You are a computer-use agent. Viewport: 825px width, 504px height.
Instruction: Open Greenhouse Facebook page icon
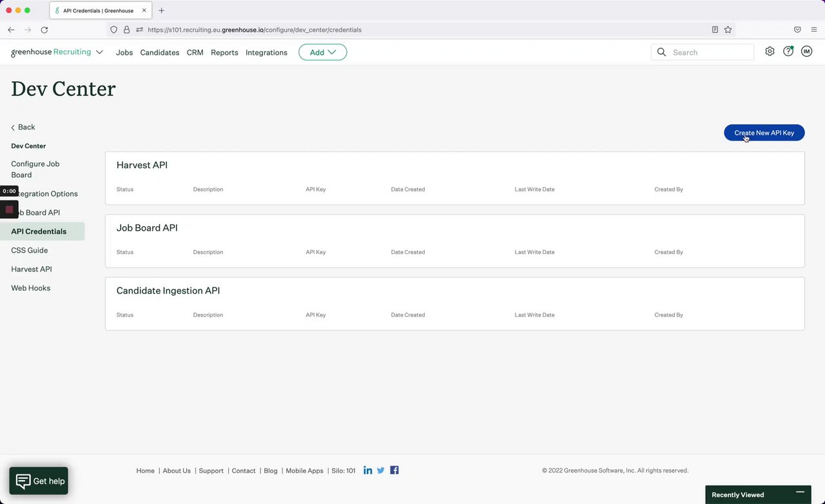(x=394, y=470)
